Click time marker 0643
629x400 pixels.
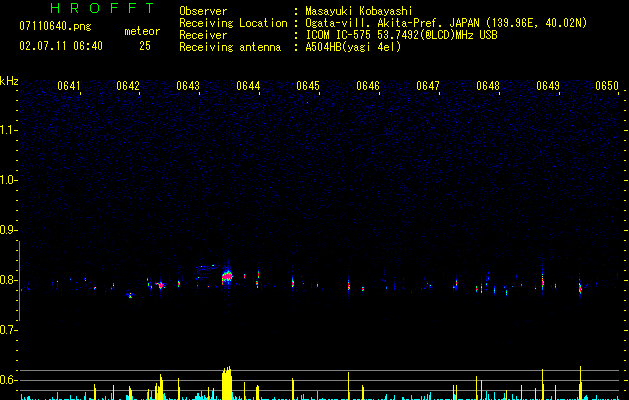pos(188,86)
